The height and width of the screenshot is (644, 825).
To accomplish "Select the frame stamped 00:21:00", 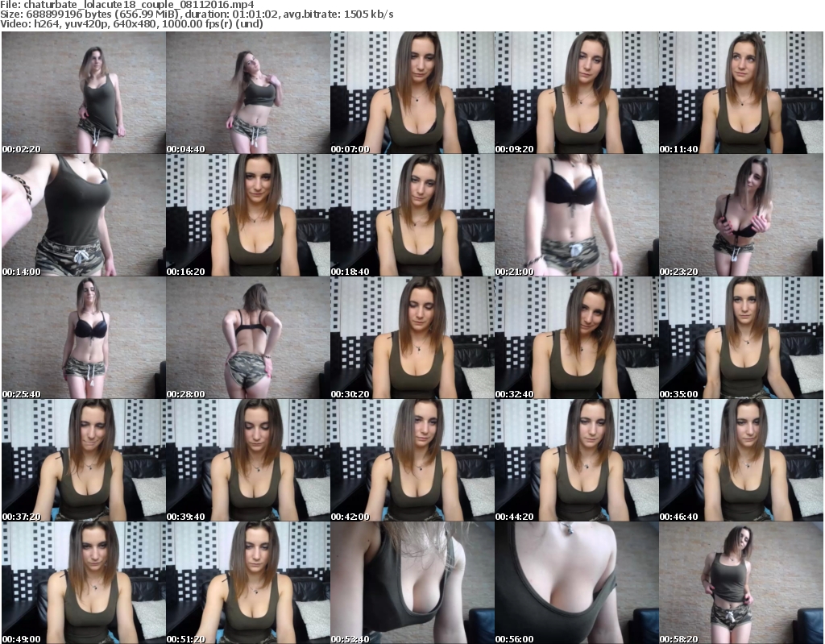I will tap(577, 215).
